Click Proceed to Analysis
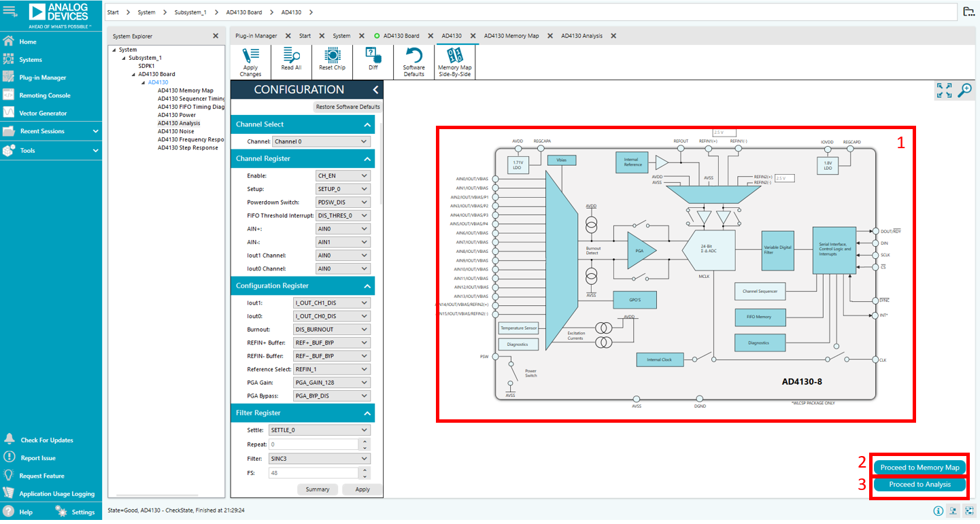Image resolution: width=980 pixels, height=524 pixels. (919, 485)
